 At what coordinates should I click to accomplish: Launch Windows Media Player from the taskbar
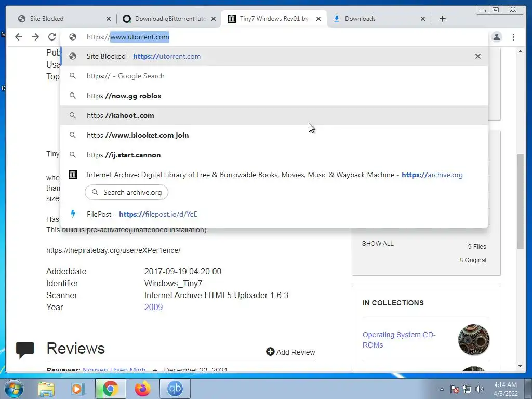[78, 389]
